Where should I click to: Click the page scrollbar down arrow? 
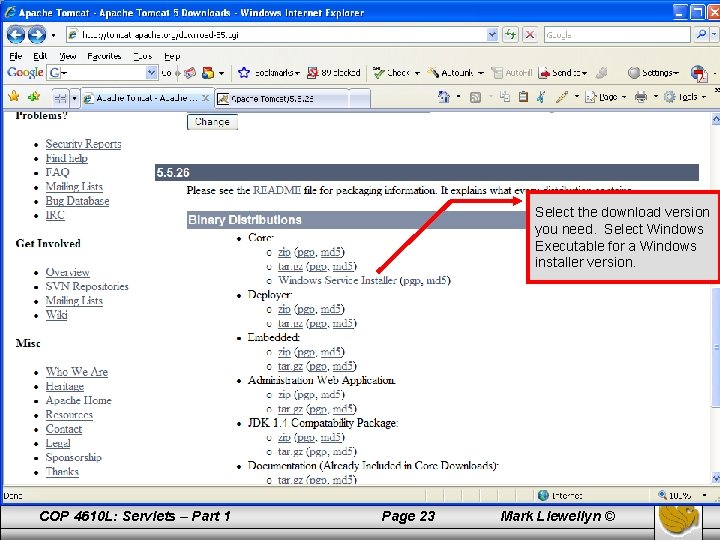tap(715, 478)
